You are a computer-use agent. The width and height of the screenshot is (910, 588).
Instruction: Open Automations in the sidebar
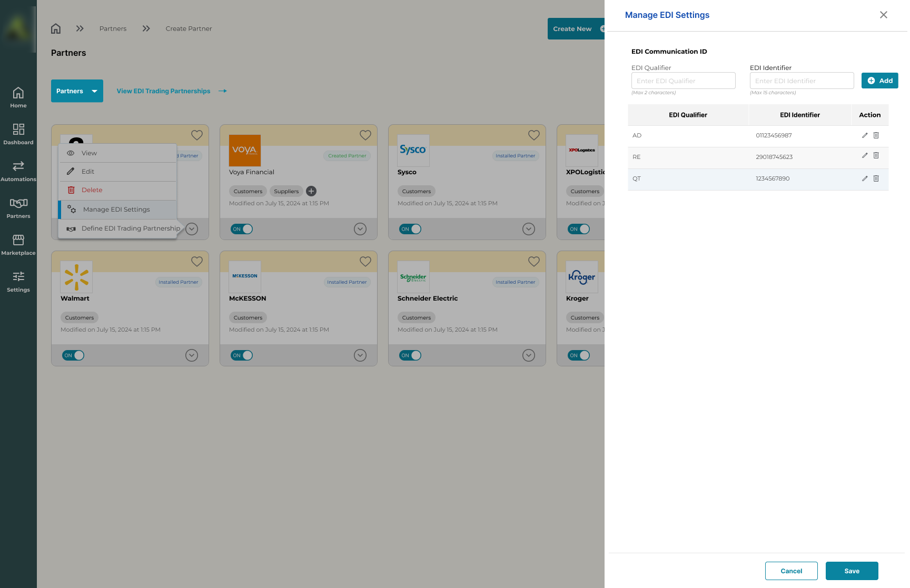click(18, 171)
